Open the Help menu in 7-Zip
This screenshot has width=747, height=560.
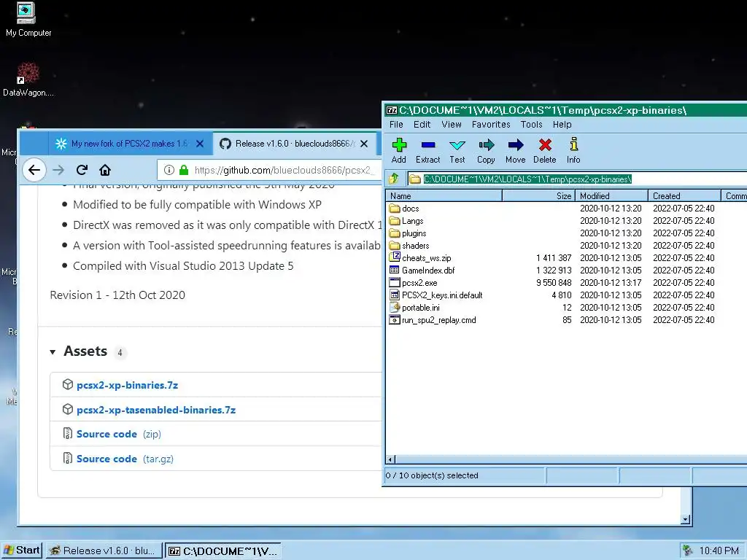tap(562, 124)
